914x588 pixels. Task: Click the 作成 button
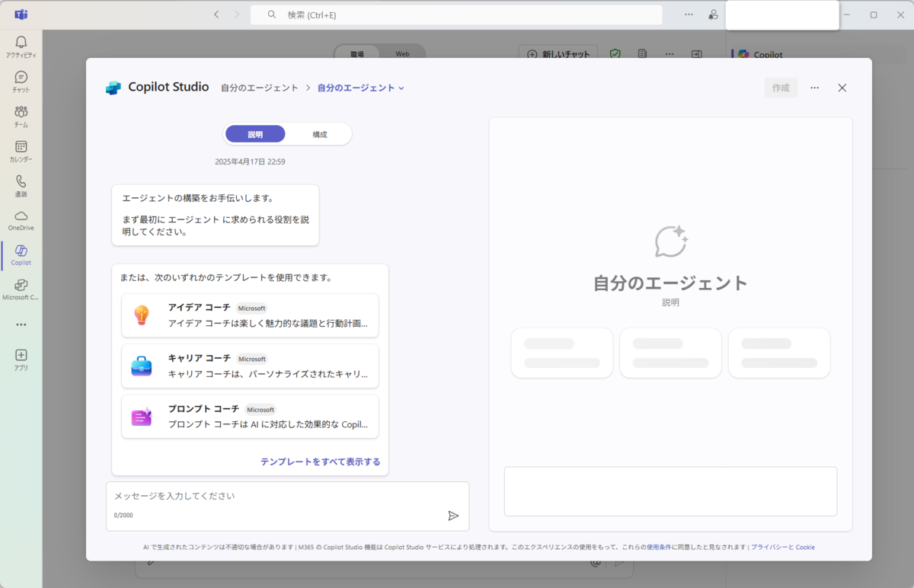(781, 88)
